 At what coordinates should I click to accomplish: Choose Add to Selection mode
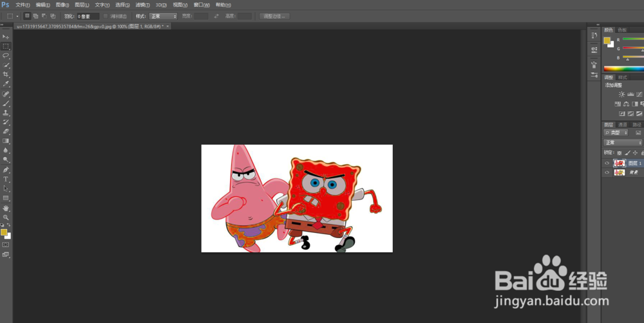point(35,16)
